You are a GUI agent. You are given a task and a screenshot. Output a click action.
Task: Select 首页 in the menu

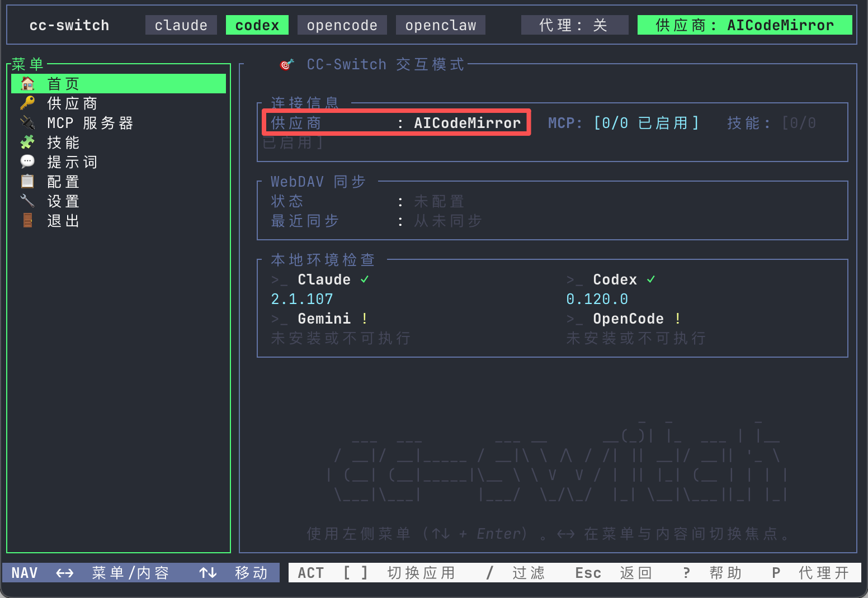[119, 84]
